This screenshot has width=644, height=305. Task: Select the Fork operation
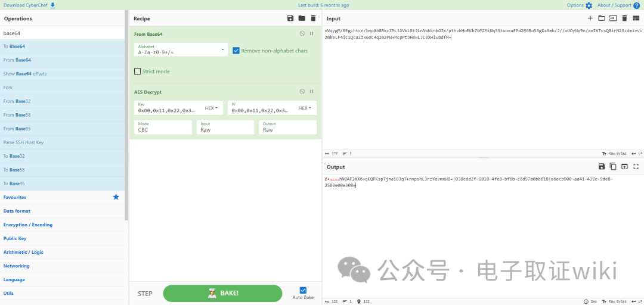click(63, 88)
